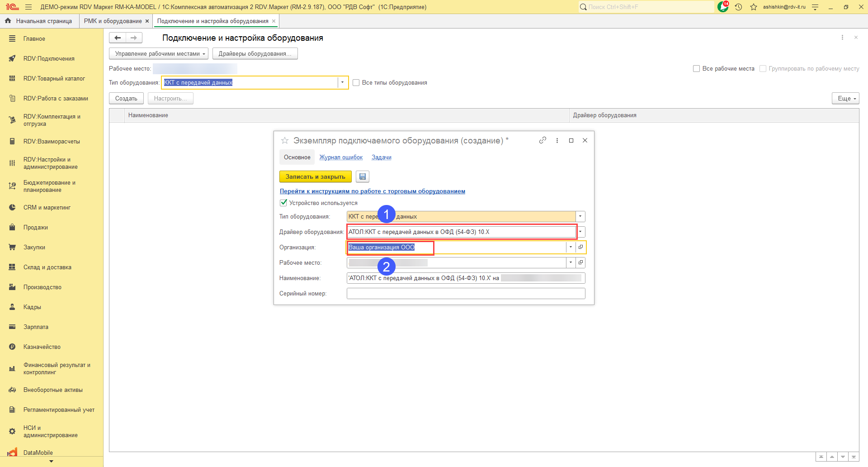Switch to the 'Журнал ошибок' tab
Viewport: 868px width, 467px height.
click(x=341, y=157)
